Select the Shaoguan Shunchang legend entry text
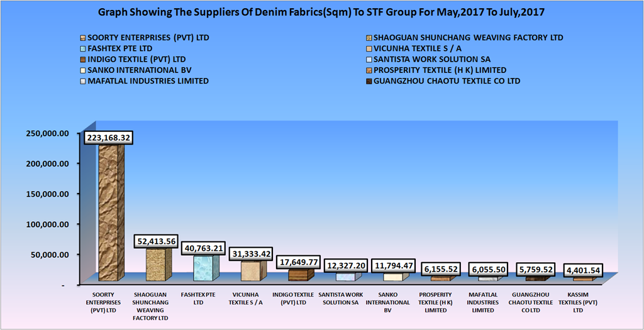The width and height of the screenshot is (644, 330). 469,38
